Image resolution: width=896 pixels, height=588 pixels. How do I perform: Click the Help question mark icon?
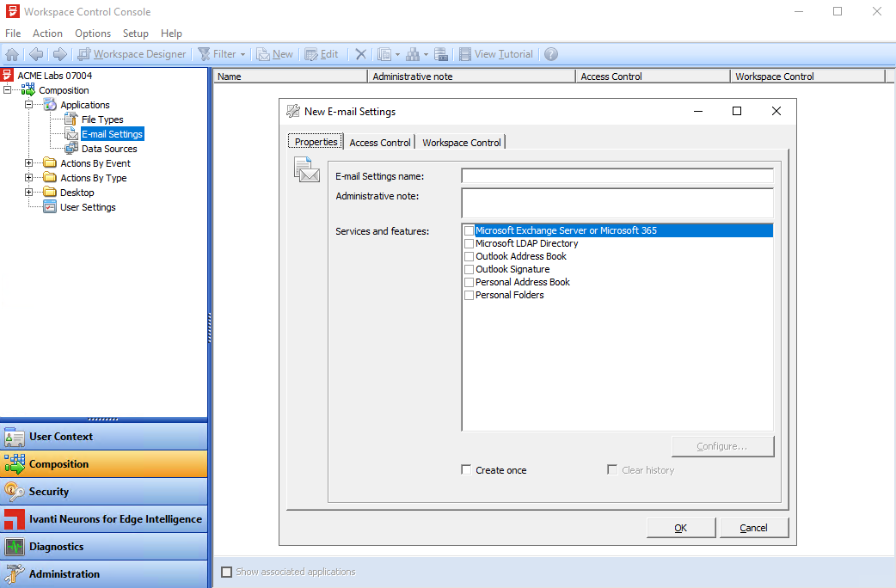[551, 54]
